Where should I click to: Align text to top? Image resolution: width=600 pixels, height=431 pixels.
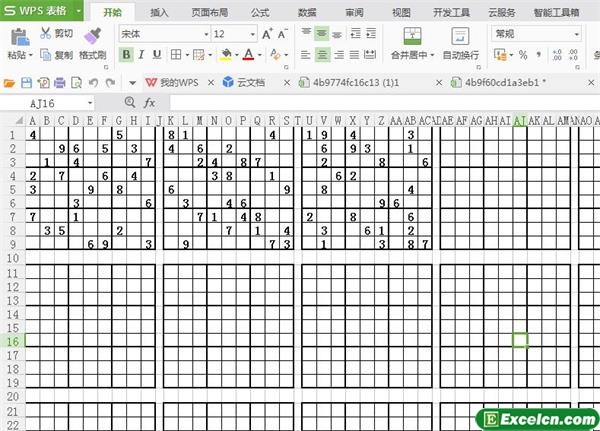306,33
